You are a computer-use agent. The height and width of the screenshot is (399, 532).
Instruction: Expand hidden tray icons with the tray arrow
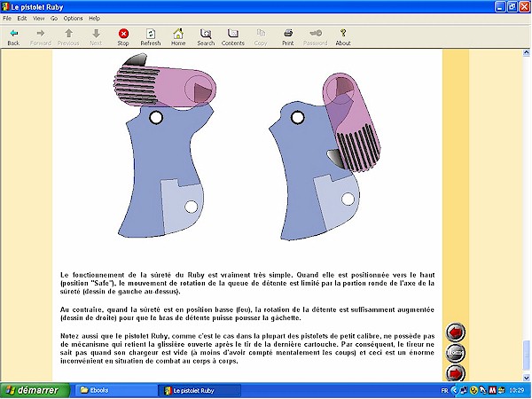(454, 390)
